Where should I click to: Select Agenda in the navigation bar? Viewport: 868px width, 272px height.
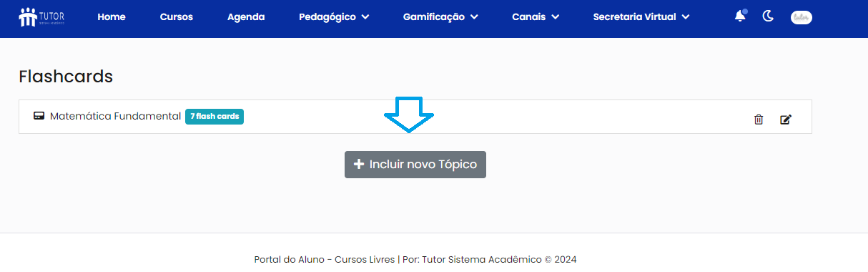tap(246, 16)
